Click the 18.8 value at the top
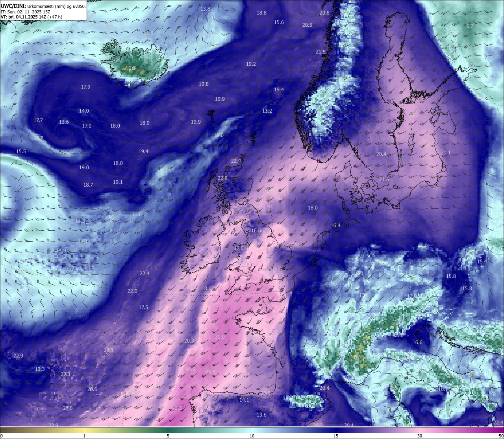Image resolution: width=504 pixels, height=439 pixels. pos(261,13)
